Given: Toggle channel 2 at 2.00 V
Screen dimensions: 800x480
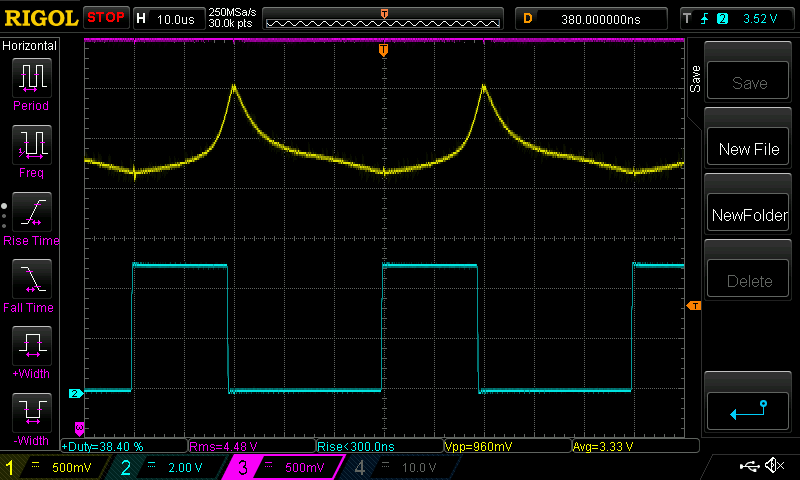Looking at the screenshot, I should 167,467.
